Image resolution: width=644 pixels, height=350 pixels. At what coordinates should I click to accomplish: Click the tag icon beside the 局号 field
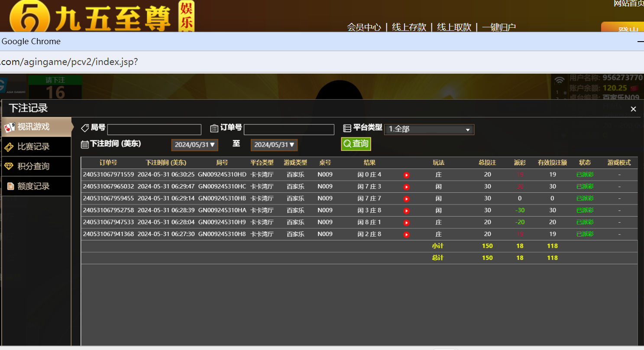point(85,127)
